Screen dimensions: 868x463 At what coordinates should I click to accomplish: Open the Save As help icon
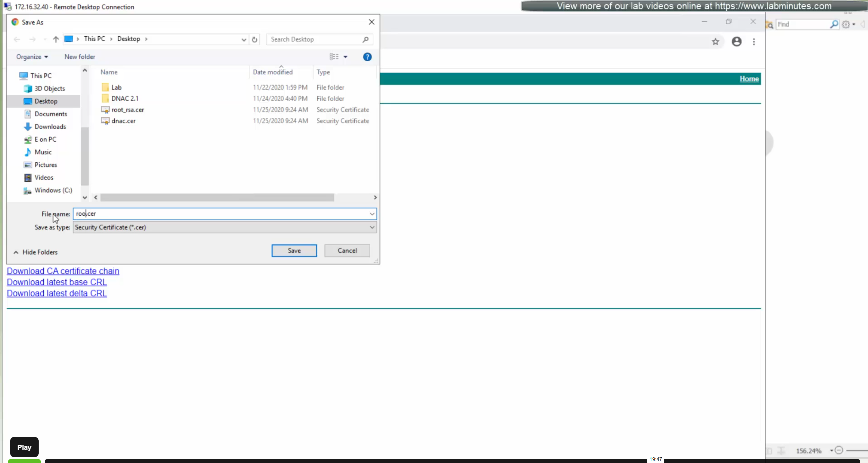(x=367, y=57)
